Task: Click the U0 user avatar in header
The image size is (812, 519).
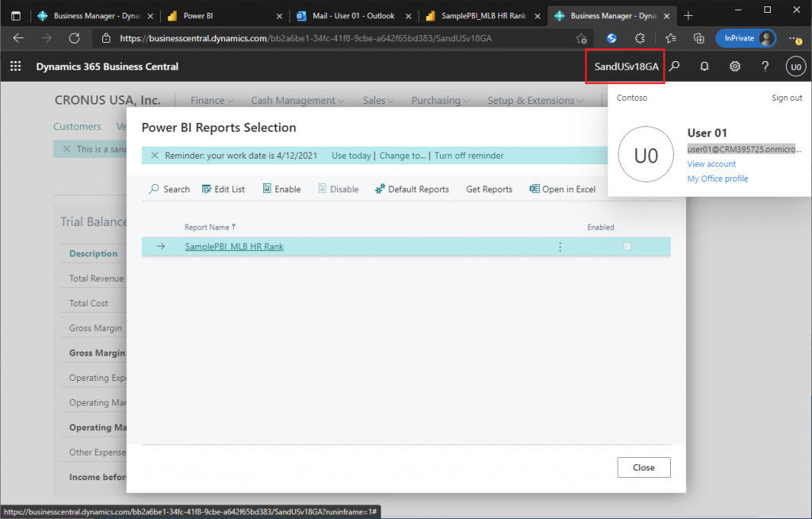Action: pos(796,67)
